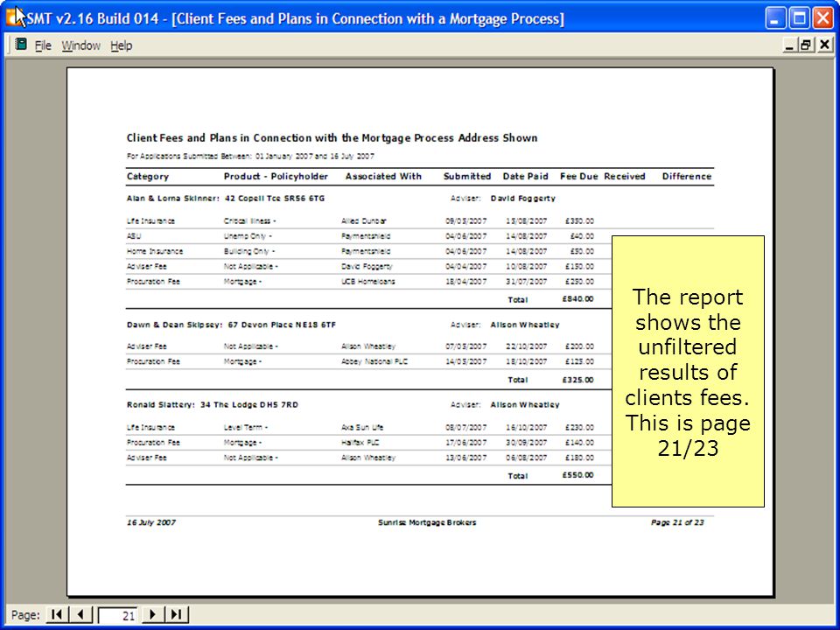The height and width of the screenshot is (630, 840).
Task: Click Allied Dunbar in Life Insurance row
Action: click(x=364, y=220)
